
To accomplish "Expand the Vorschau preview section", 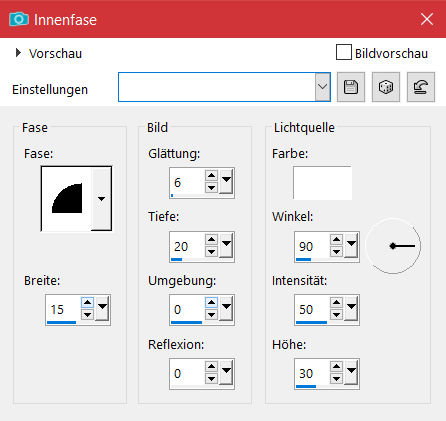I will (x=18, y=53).
